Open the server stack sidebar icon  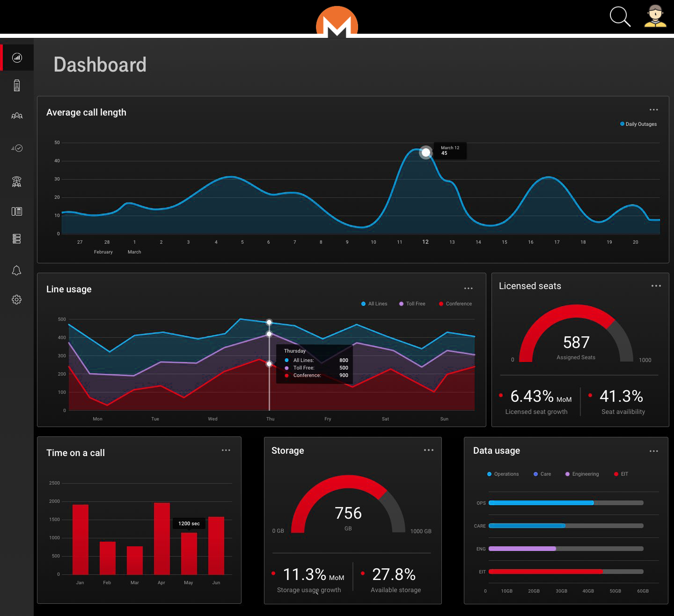click(17, 239)
